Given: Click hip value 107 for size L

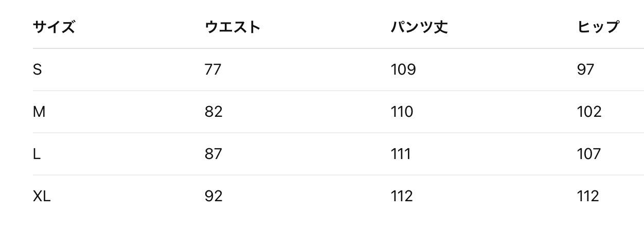Looking at the screenshot, I should pyautogui.click(x=589, y=154).
